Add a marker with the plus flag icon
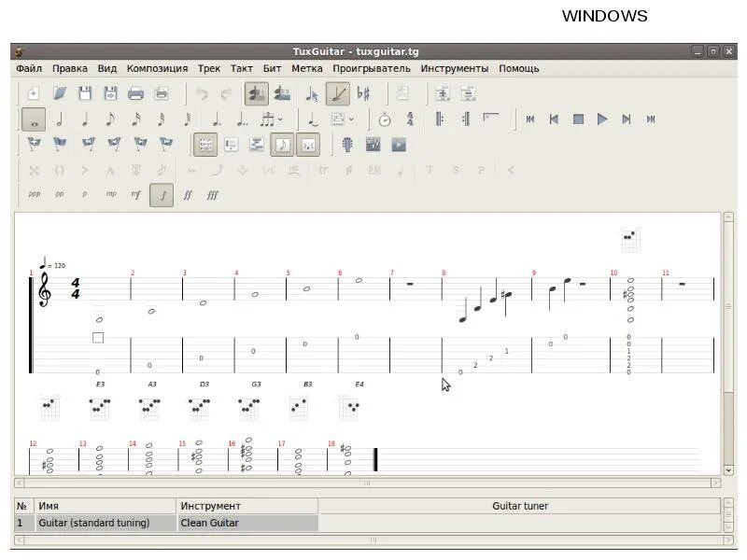The image size is (747, 560). (34, 144)
